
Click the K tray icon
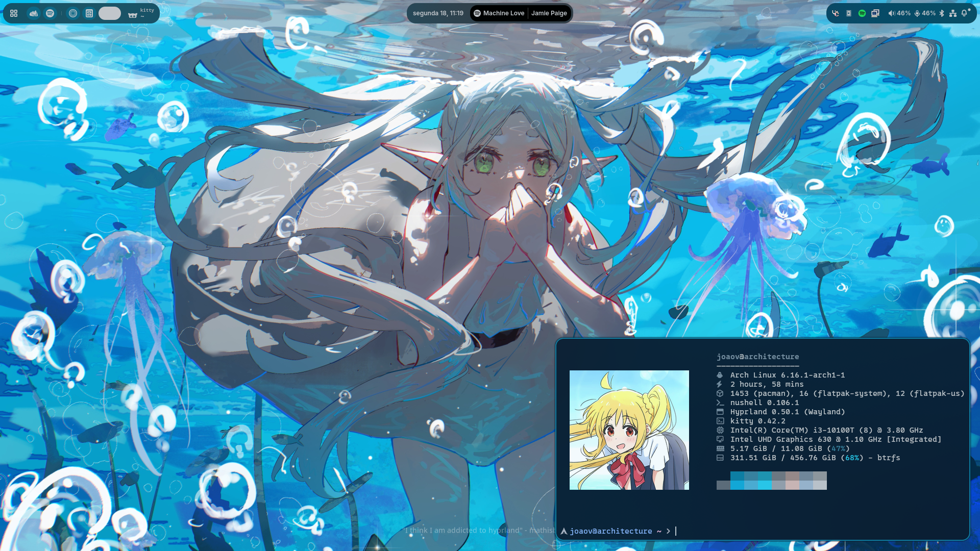[849, 13]
